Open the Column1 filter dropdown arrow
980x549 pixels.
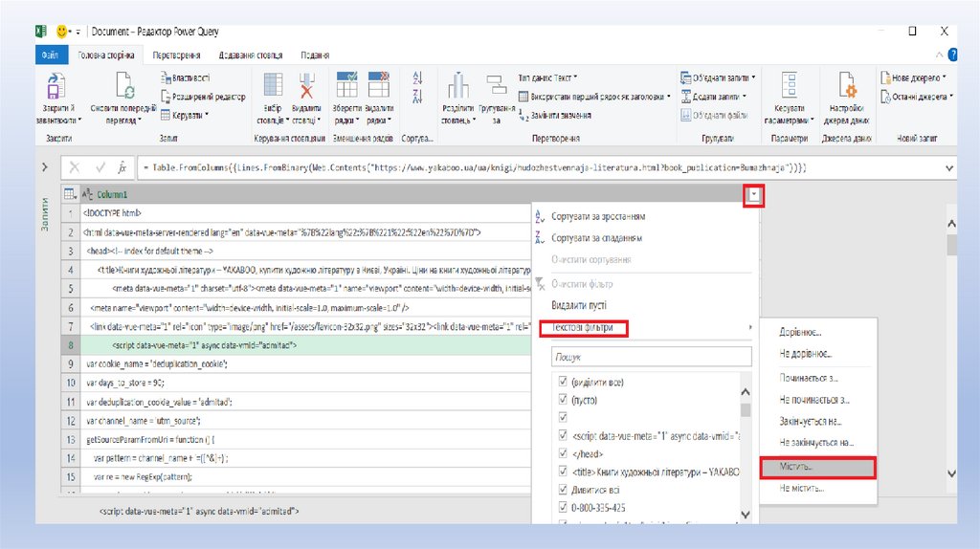(x=755, y=194)
